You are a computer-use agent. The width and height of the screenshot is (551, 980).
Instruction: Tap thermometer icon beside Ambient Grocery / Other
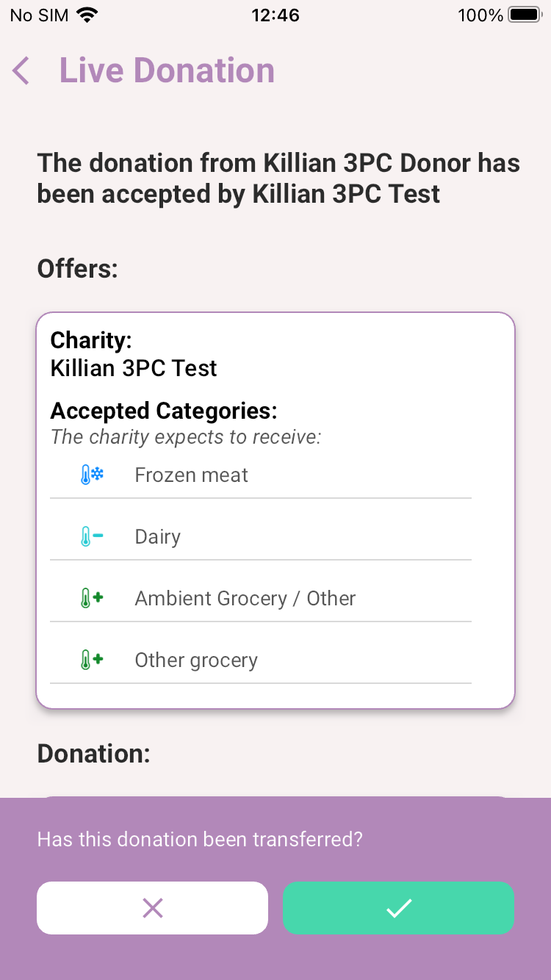(92, 599)
